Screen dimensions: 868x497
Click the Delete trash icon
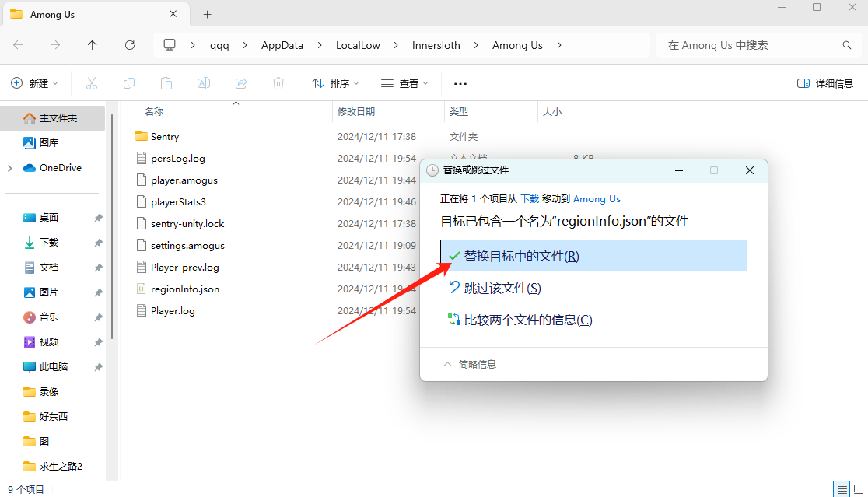pyautogui.click(x=278, y=83)
